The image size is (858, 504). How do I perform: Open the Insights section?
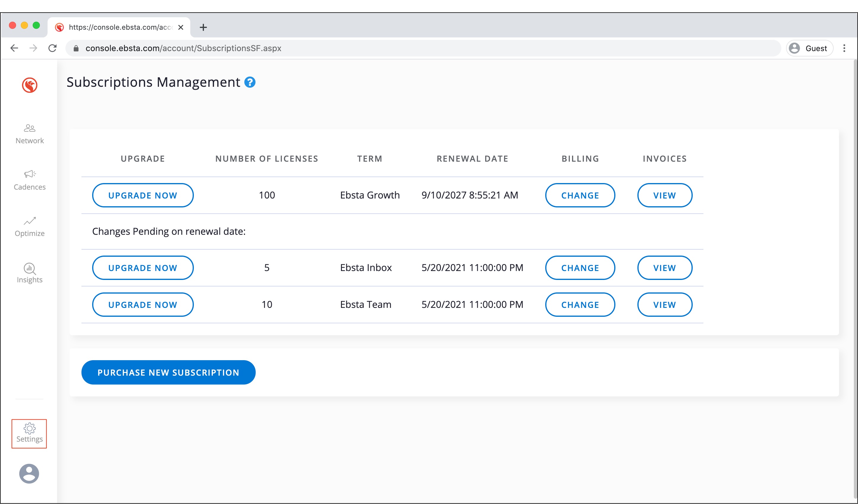(30, 273)
